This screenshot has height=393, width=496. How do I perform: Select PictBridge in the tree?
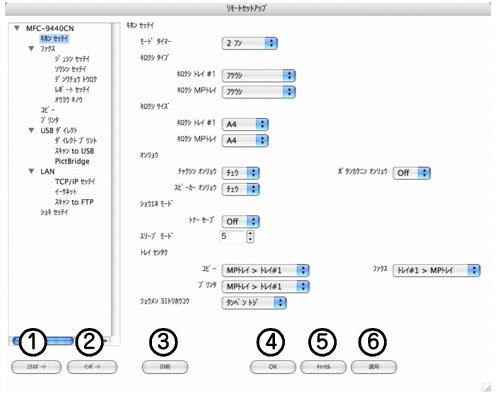tap(72, 161)
